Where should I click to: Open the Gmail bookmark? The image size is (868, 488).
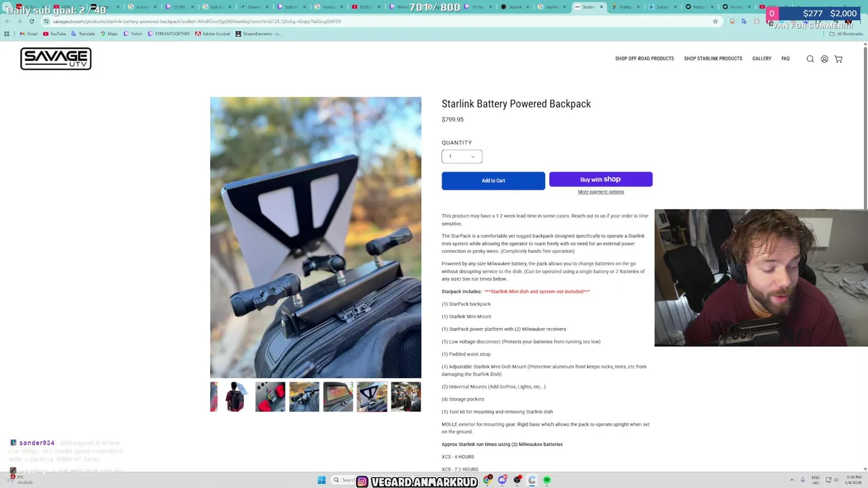tap(28, 33)
